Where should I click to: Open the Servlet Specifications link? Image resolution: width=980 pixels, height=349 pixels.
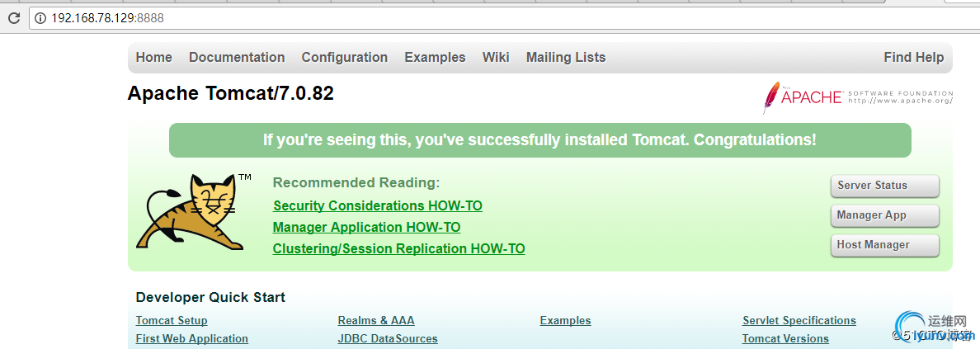point(799,321)
